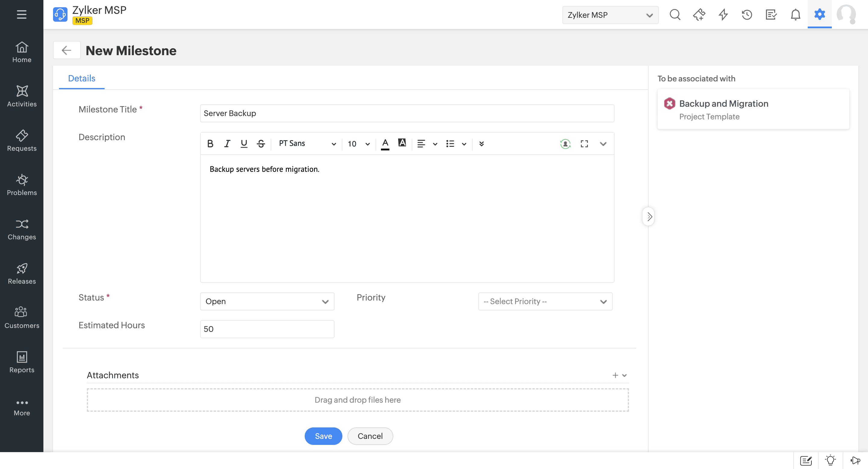Open the search icon in header
Viewport: 868px width, 469px height.
[675, 15]
